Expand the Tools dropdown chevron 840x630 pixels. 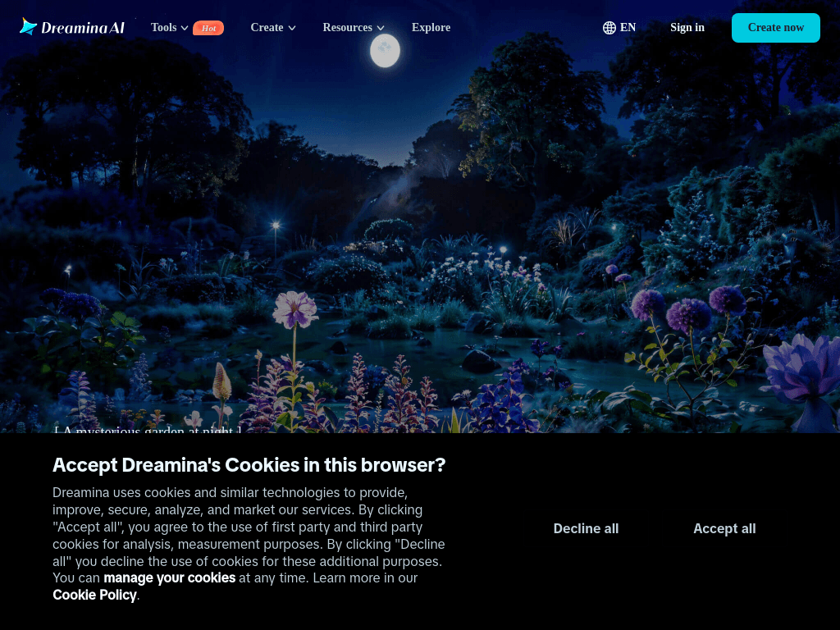click(185, 28)
